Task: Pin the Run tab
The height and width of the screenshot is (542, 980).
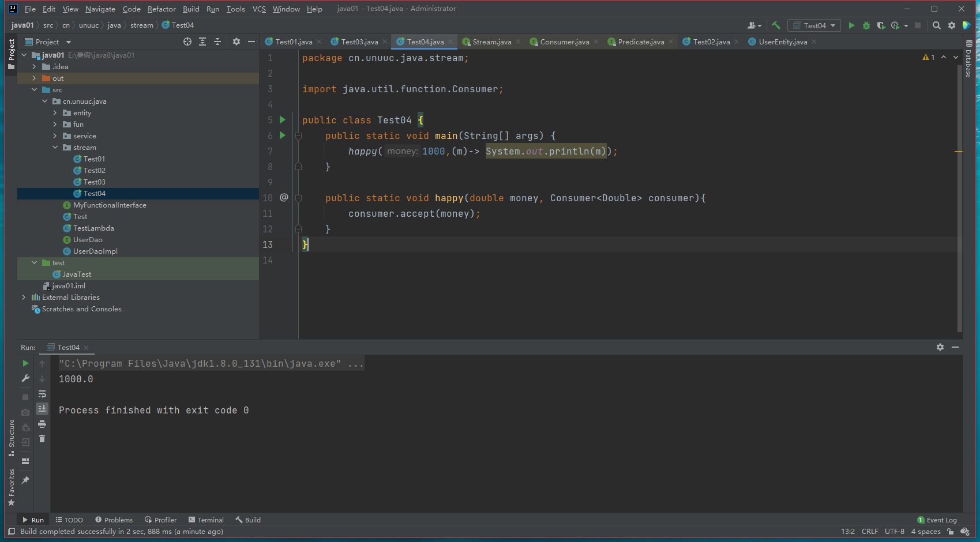Action: coord(25,480)
